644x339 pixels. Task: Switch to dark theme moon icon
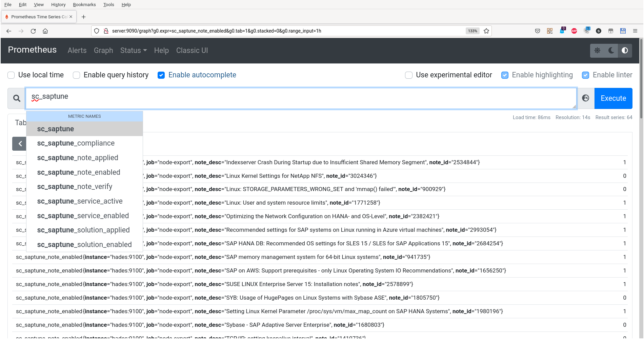click(x=611, y=51)
